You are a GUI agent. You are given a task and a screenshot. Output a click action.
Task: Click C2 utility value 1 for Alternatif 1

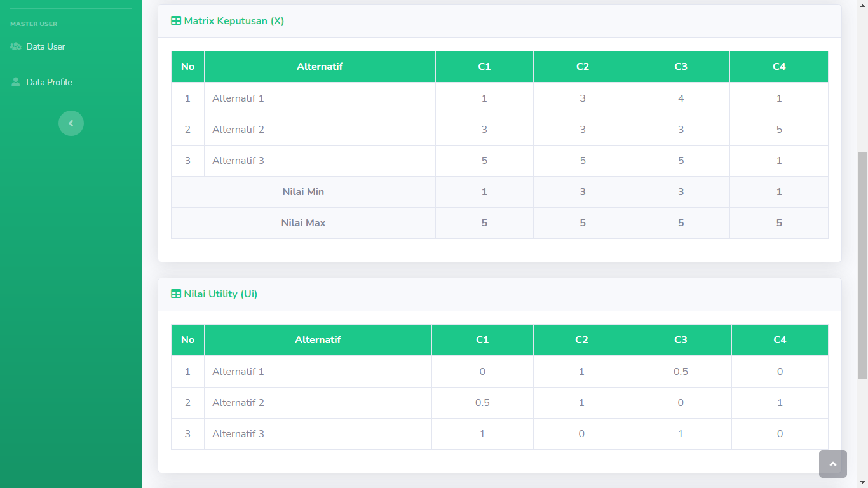581,372
